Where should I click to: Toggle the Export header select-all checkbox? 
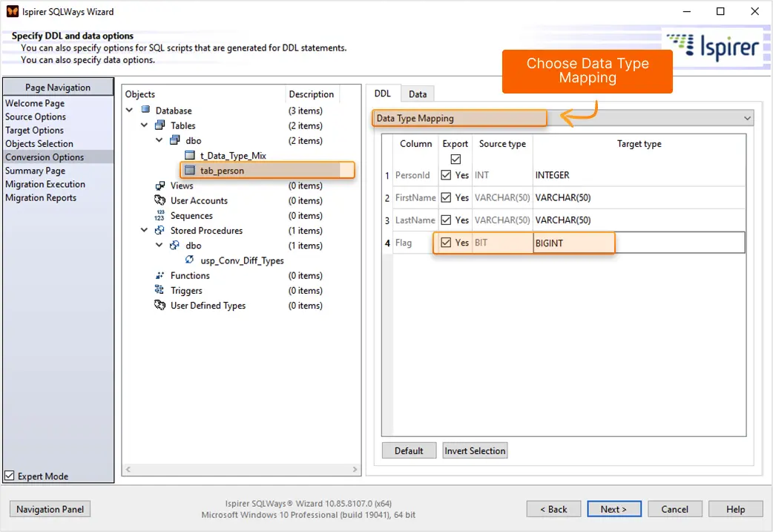point(455,160)
